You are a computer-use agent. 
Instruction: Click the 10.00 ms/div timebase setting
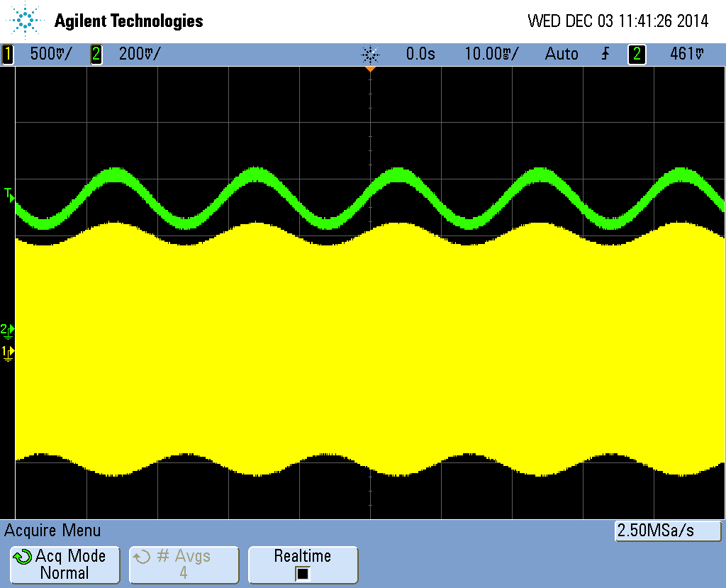coord(491,54)
